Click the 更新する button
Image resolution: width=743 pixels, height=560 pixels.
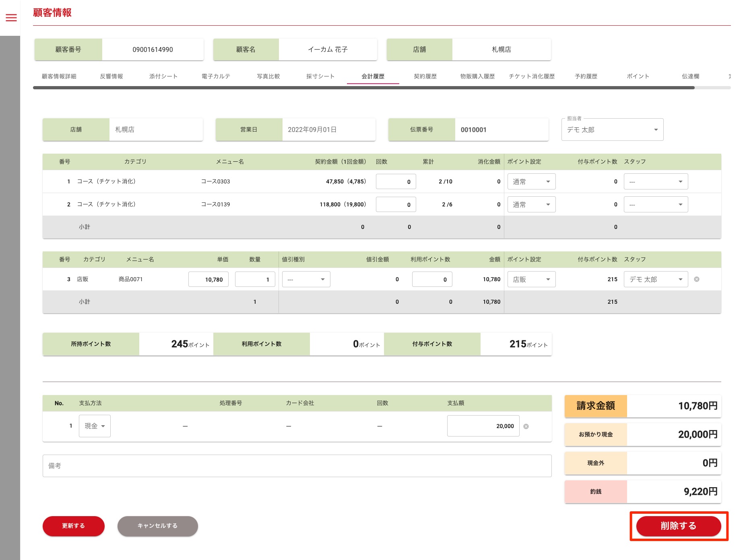tap(74, 526)
